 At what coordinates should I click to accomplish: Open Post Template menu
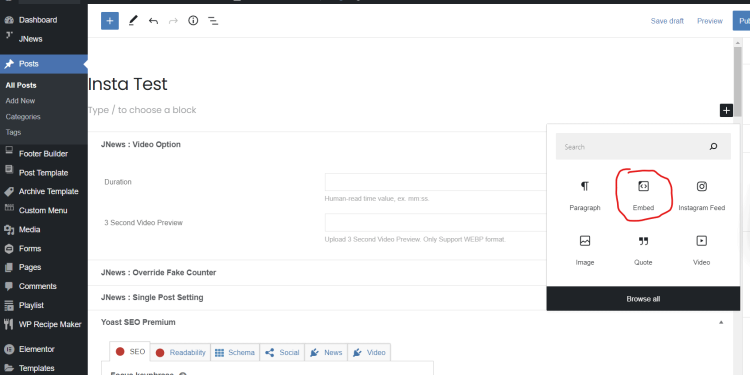44,173
